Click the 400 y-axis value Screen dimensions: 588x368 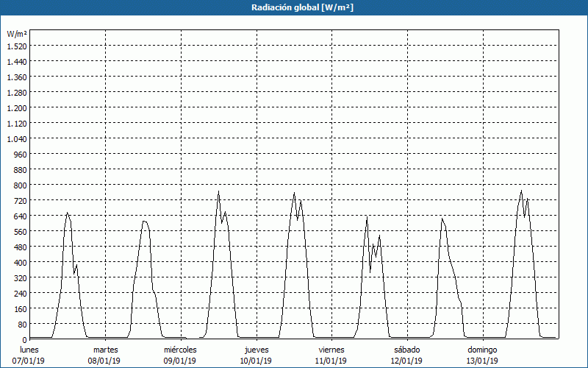(x=21, y=263)
